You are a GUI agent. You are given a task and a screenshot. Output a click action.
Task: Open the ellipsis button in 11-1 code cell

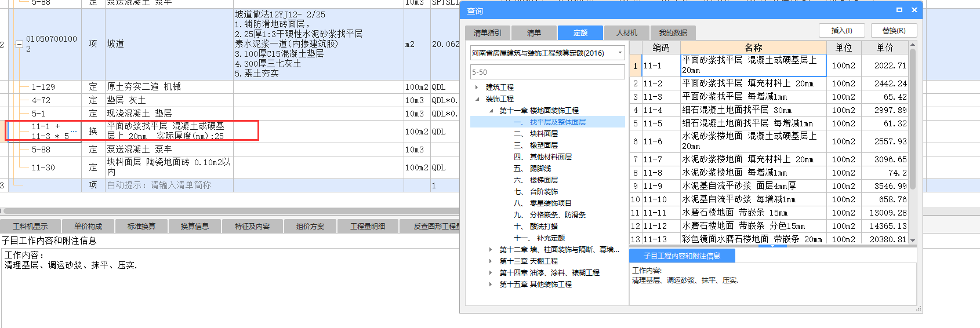point(74,132)
